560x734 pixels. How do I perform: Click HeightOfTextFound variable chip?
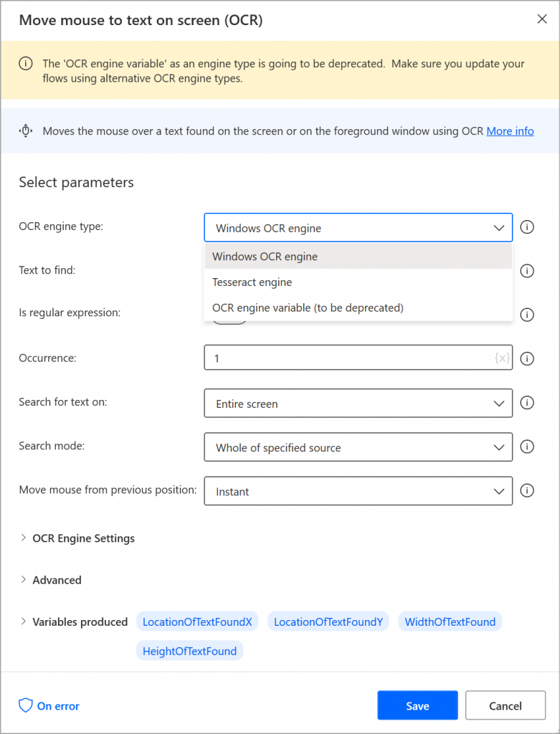click(189, 651)
